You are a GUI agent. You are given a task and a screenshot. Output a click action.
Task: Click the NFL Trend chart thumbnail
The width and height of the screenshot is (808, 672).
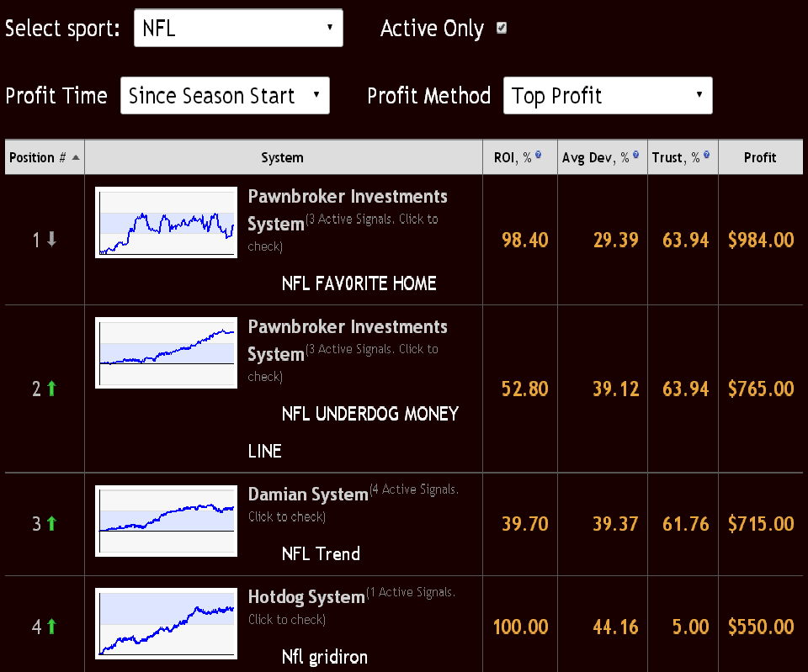pos(166,520)
